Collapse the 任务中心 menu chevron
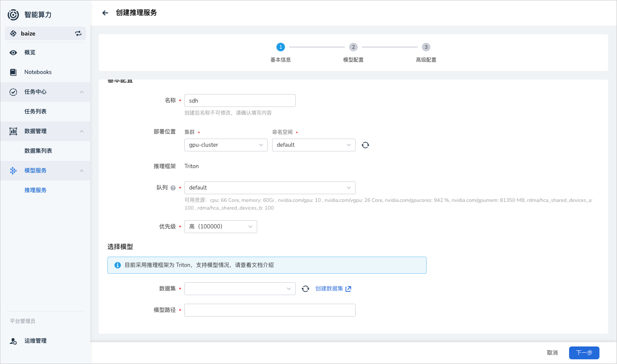 tap(82, 92)
